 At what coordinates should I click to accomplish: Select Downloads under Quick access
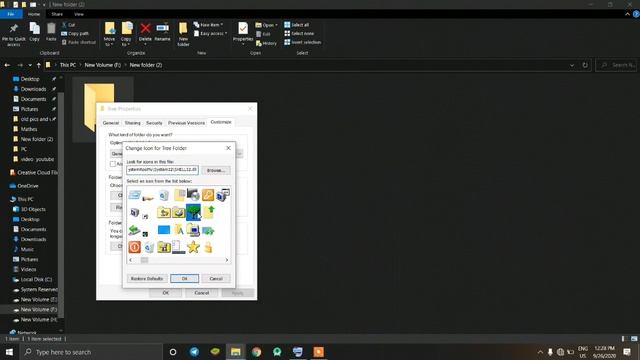click(33, 89)
